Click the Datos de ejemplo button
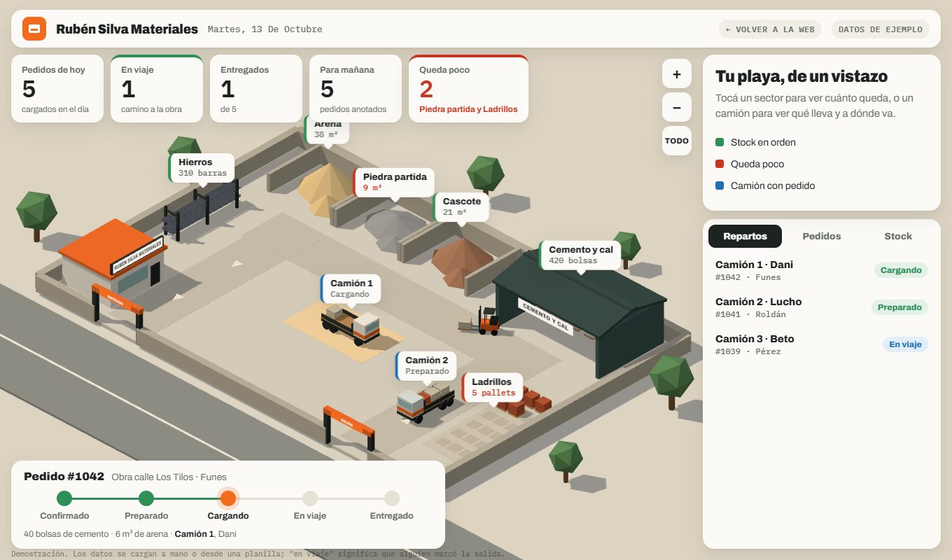The image size is (952, 560). [881, 29]
